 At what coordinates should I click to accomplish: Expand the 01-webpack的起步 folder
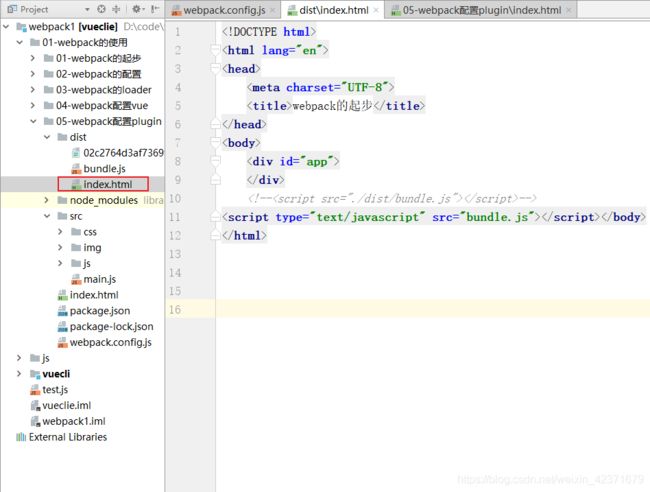click(33, 58)
